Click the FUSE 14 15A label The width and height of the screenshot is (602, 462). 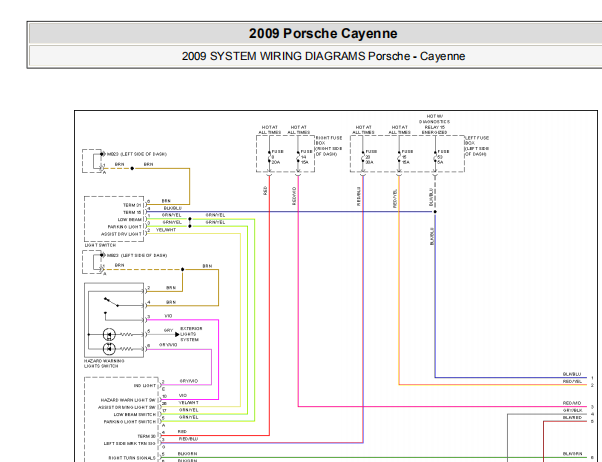pos(306,157)
